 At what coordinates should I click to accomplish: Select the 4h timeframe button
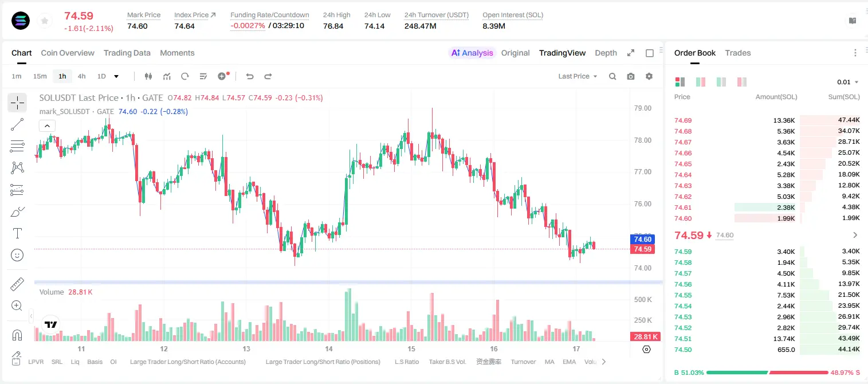(x=81, y=76)
